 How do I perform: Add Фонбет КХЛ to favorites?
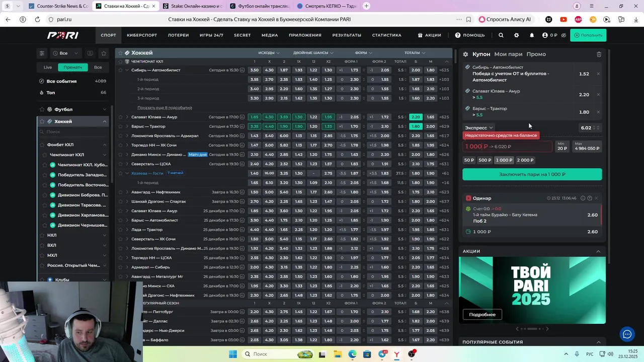(x=42, y=145)
